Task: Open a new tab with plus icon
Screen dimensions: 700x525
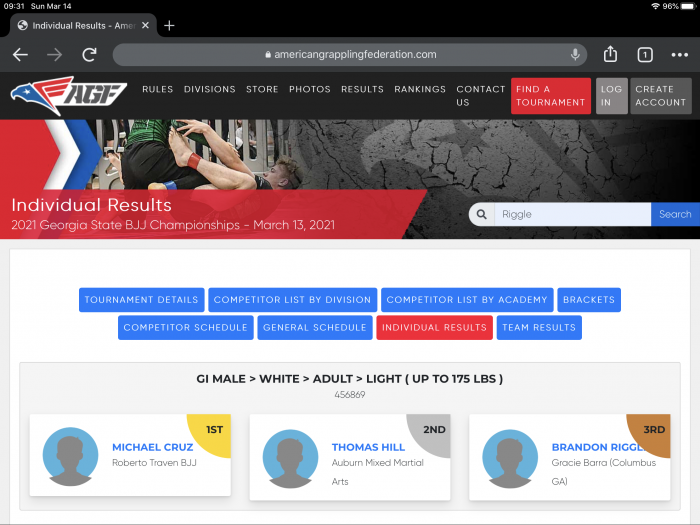Action: pyautogui.click(x=169, y=25)
